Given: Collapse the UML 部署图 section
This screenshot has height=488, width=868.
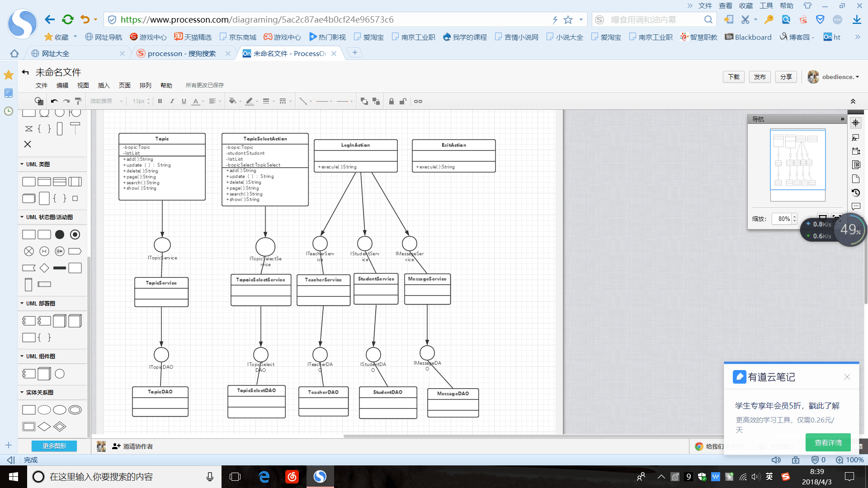Looking at the screenshot, I should point(38,304).
